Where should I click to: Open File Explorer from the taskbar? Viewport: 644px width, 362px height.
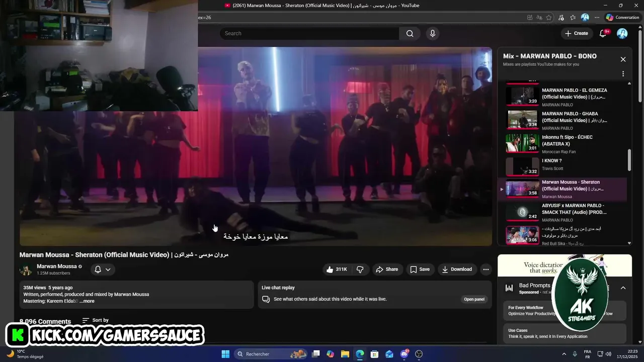345,354
